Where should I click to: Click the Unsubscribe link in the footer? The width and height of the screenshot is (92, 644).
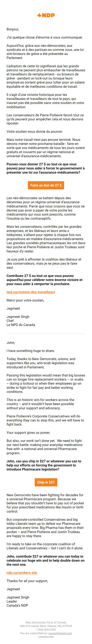[46, 637]
